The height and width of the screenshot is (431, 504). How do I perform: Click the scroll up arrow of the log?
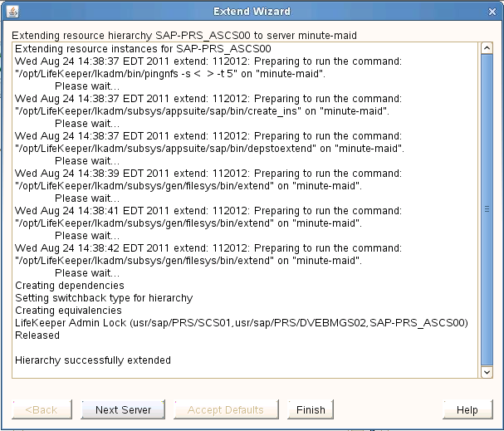click(x=487, y=48)
